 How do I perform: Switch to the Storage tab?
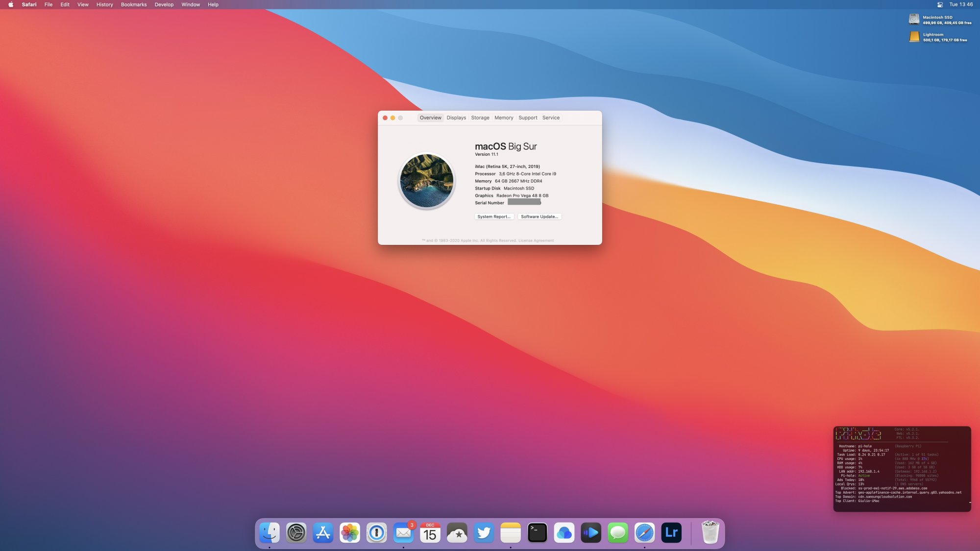tap(480, 118)
